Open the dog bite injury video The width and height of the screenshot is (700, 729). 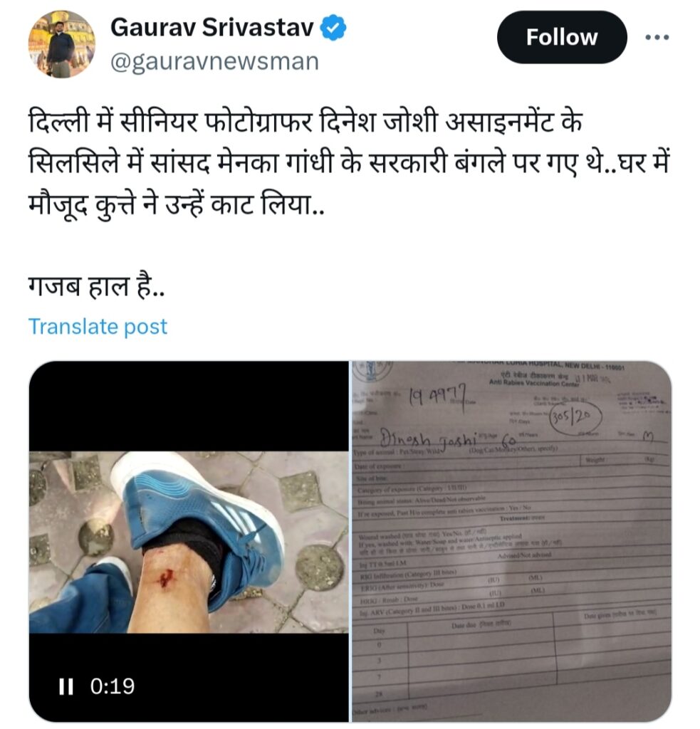pos(189,542)
